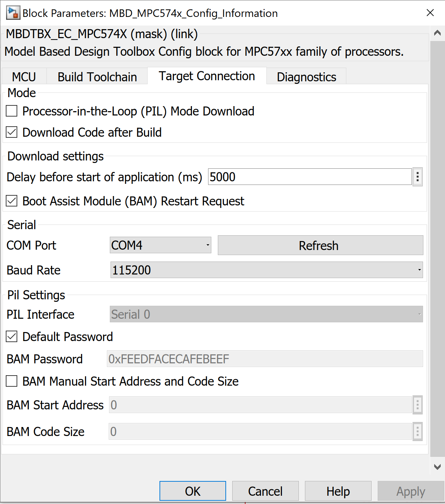Select the Diagnostics tab

pos(306,76)
